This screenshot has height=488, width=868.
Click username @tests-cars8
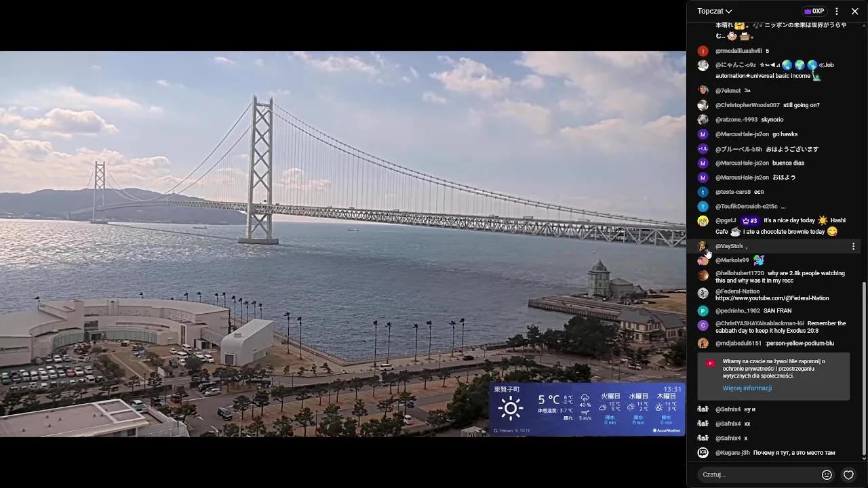pyautogui.click(x=733, y=192)
